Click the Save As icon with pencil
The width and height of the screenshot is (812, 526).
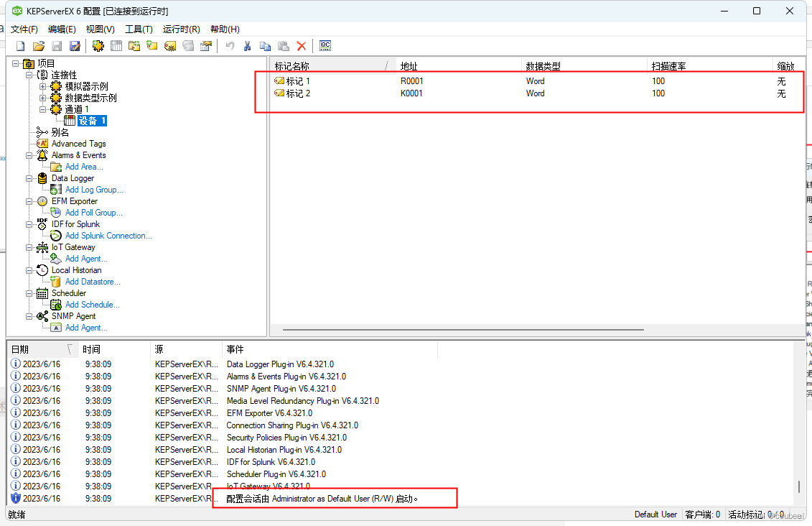click(x=75, y=46)
